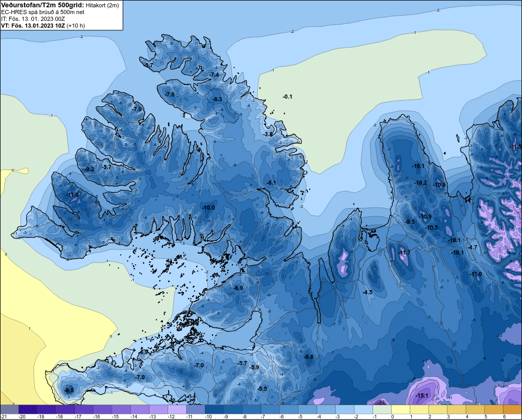Click the '-3.8' temperature label
The height and width of the screenshot is (420, 522).
(x=268, y=134)
